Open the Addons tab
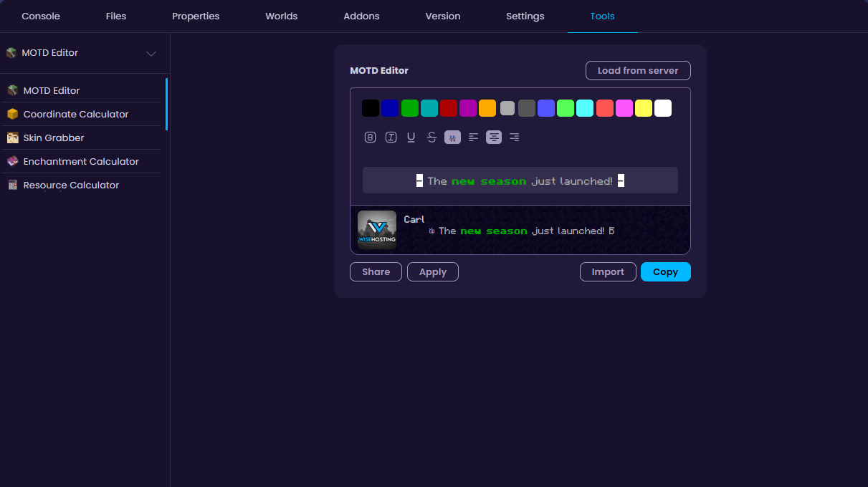Screen dimensions: 868x487 pyautogui.click(x=361, y=16)
